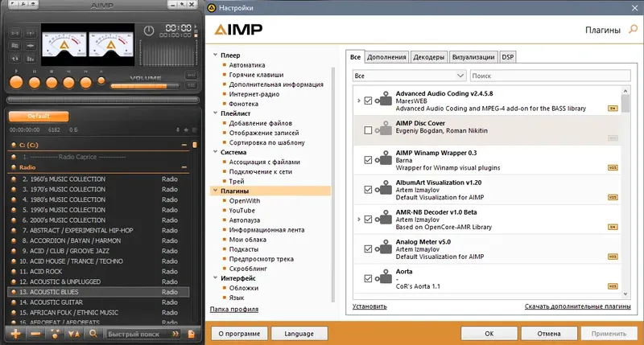The image size is (644, 345).
Task: Collapse the Плагины tree section
Action: point(215,191)
